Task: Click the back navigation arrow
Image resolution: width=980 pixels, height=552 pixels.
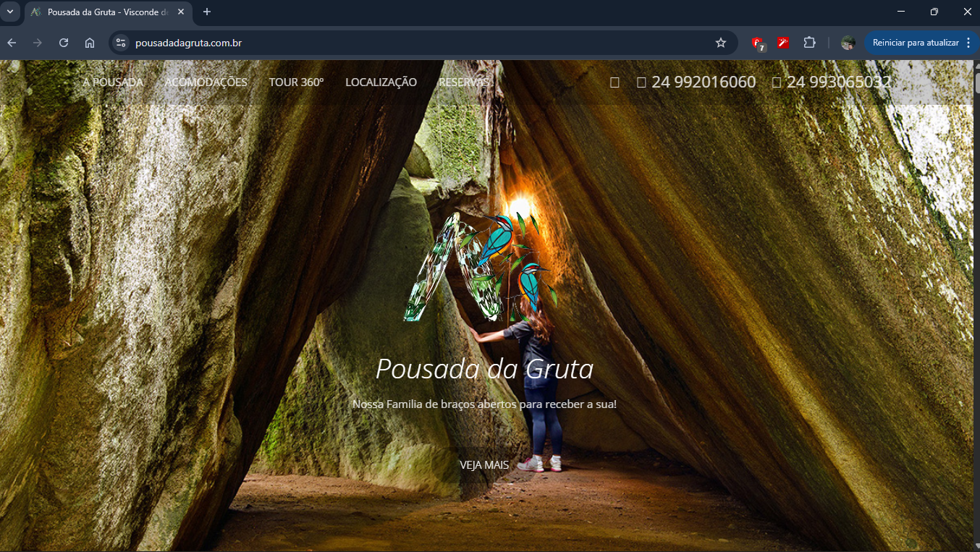Action: [12, 43]
